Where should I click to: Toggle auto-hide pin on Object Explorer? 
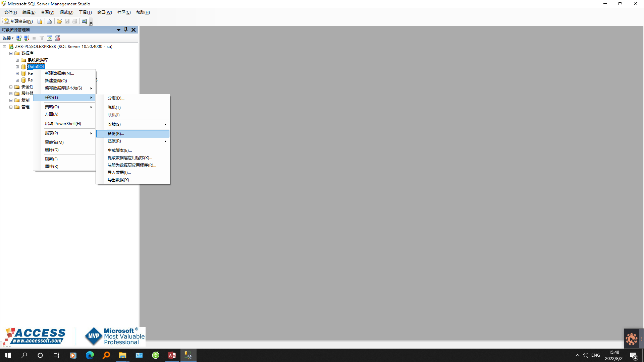click(x=126, y=30)
